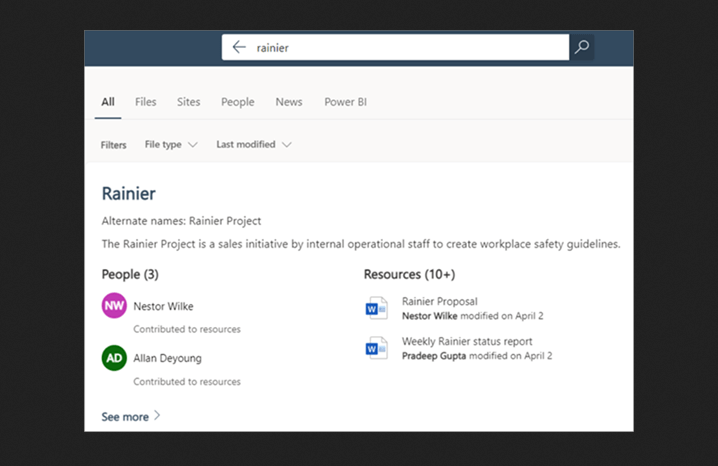Click the See more link
Image resolution: width=718 pixels, height=466 pixels.
125,417
